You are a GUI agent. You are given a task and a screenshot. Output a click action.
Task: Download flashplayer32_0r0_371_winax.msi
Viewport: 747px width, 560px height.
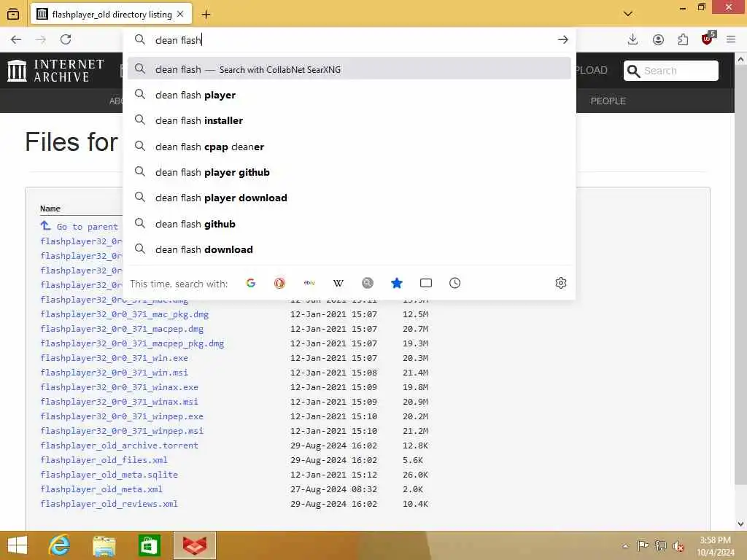[x=119, y=402]
